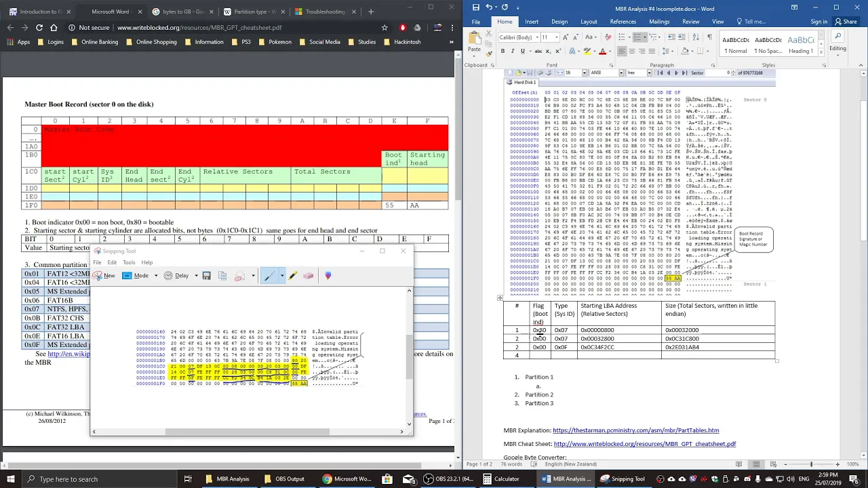Clear all formatting in Word ribbon
The height and width of the screenshot is (488, 868).
pos(608,37)
